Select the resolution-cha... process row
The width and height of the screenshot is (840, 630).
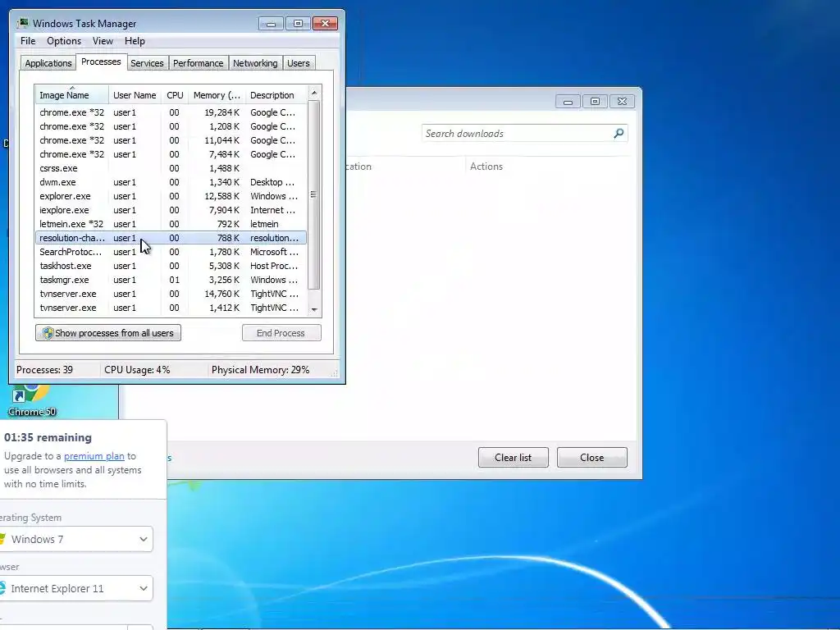pos(171,238)
